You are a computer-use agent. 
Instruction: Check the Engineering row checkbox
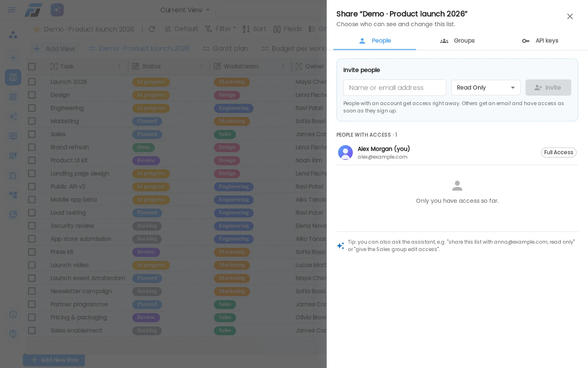pyautogui.click(x=32, y=108)
